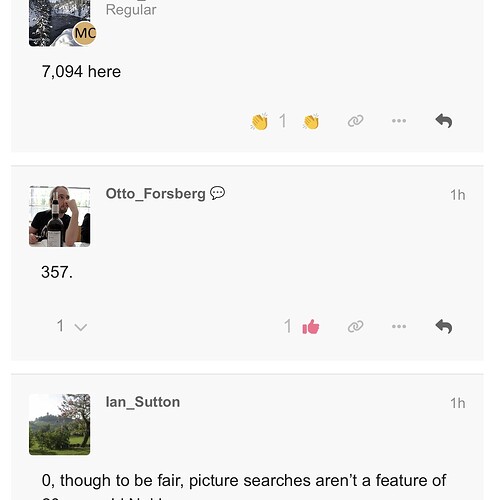This screenshot has height=500, width=498.
Task: Open Ian_Sutton's profile from username
Action: 143,402
